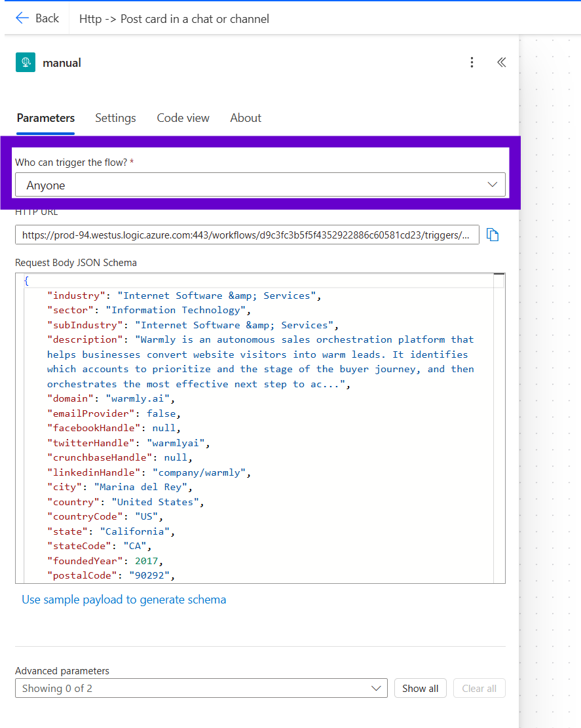Click the manual trigger globe icon
This screenshot has height=728, width=581.
tap(26, 62)
